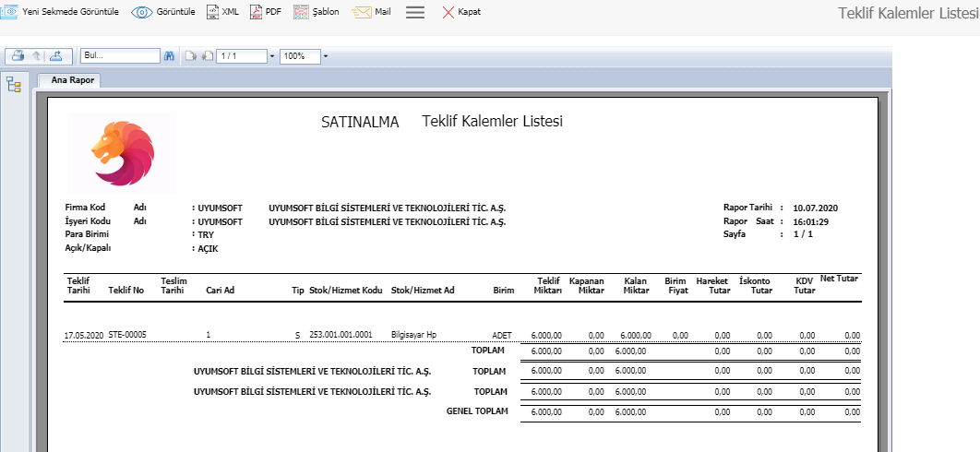Click the print report icon

point(18,56)
